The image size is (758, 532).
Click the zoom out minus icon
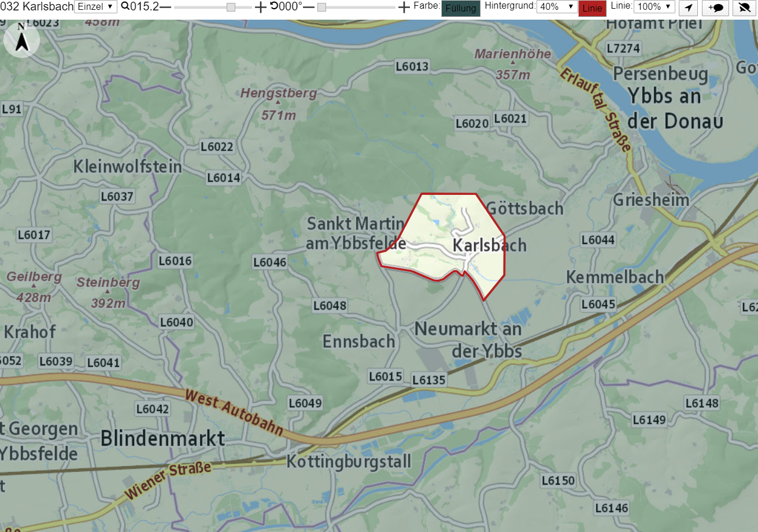[x=165, y=7]
